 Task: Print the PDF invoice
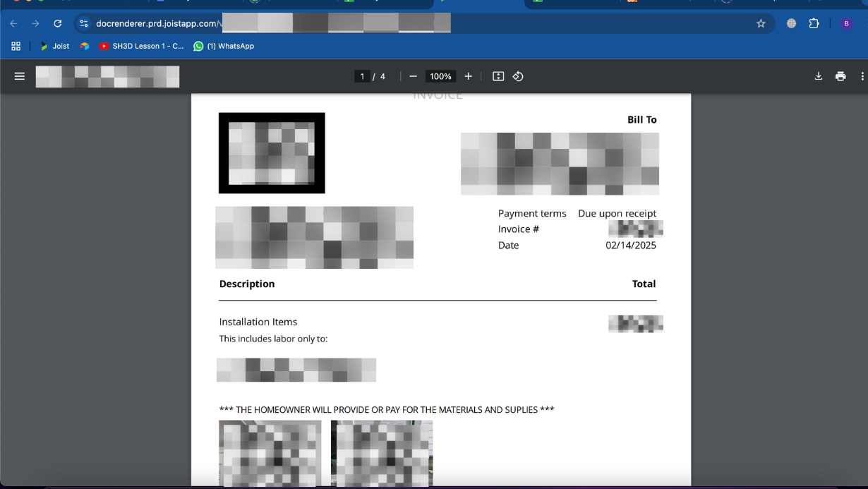pos(840,76)
